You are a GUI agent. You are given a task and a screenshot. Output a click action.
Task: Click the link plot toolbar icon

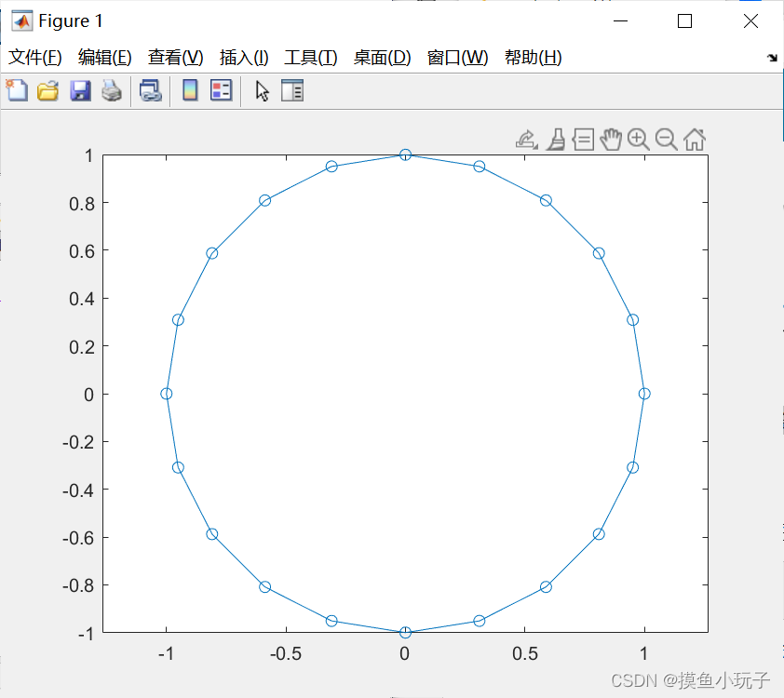[151, 91]
